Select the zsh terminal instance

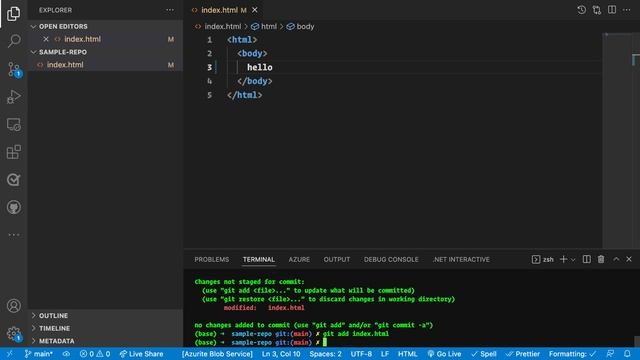click(543, 259)
